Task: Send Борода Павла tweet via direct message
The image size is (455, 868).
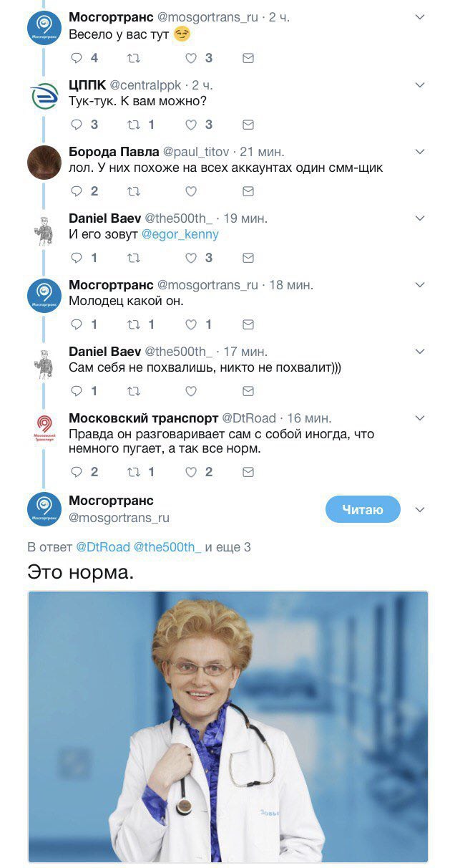Action: (x=248, y=191)
